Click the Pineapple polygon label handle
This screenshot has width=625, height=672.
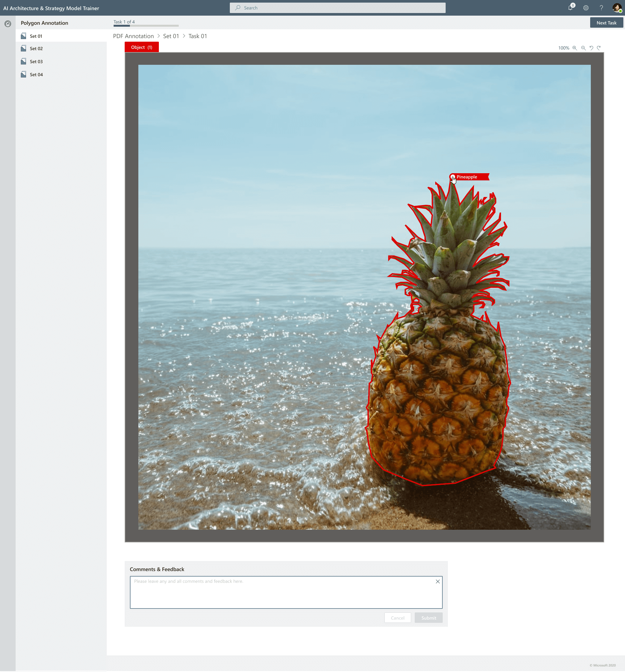(x=452, y=177)
